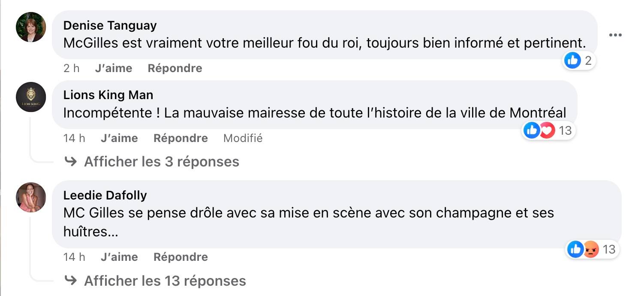Open the three-dot comment options menu
This screenshot has height=296, width=644.
tap(615, 34)
